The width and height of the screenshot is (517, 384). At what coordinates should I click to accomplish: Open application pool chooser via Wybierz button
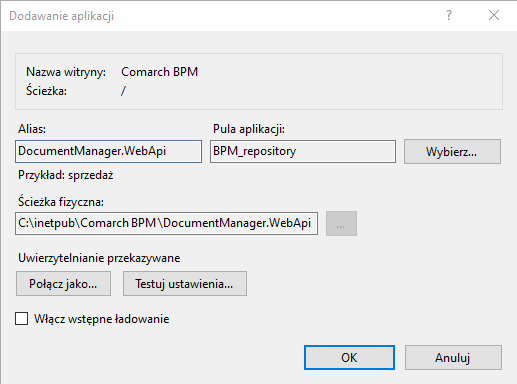point(452,152)
